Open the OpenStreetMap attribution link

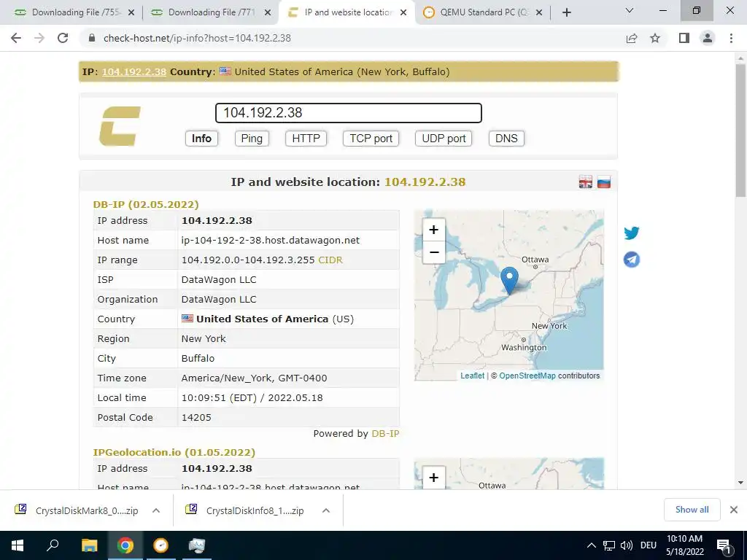[527, 376]
